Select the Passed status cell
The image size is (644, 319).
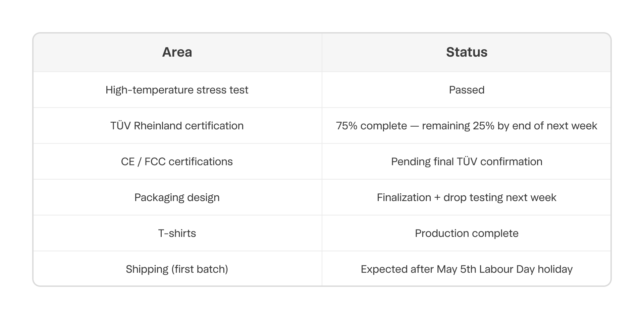[x=467, y=90]
